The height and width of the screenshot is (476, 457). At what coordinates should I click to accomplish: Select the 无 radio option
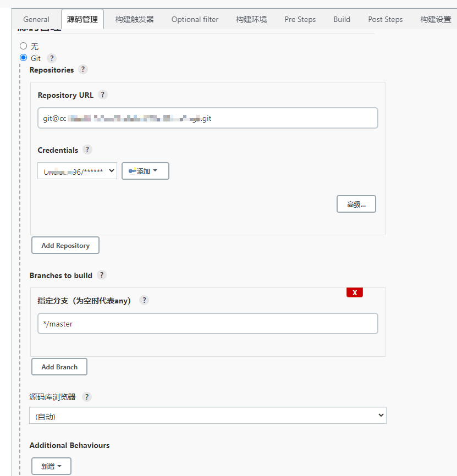(24, 47)
